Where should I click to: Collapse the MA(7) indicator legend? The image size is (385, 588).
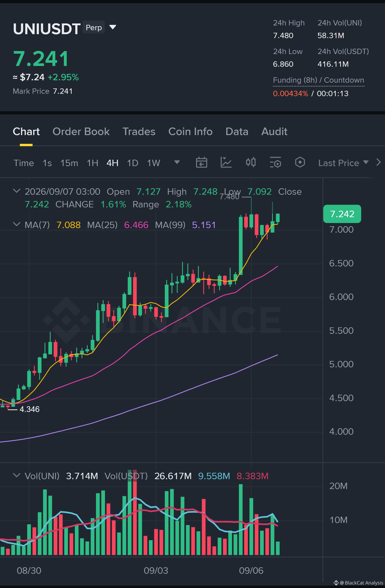coord(16,224)
